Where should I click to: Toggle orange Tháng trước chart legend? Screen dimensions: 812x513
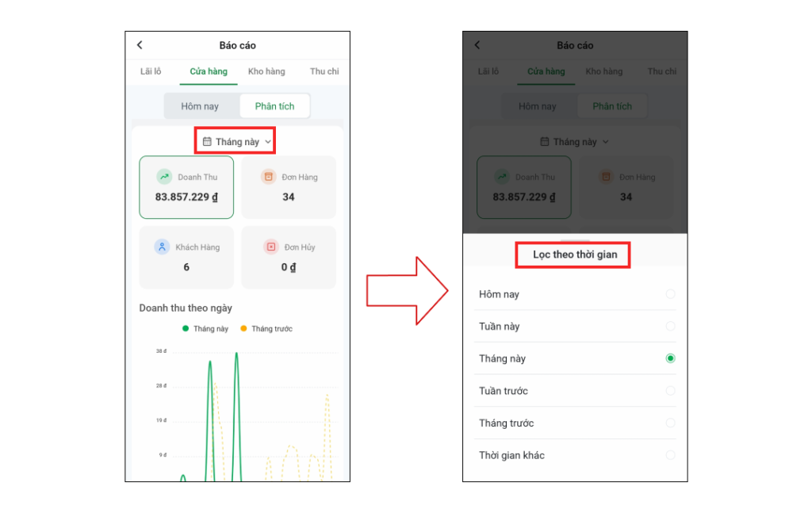click(x=266, y=329)
